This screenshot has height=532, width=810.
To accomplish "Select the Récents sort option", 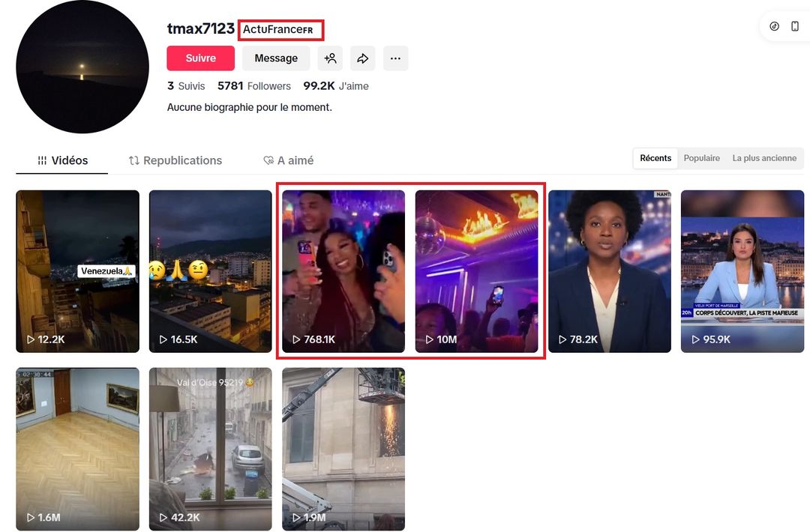I will 655,158.
